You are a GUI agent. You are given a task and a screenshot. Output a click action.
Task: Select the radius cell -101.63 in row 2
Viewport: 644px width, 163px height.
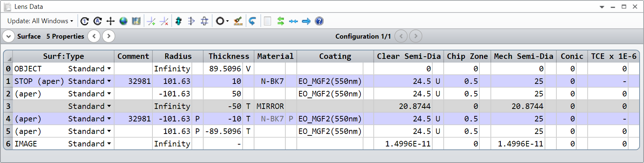[172, 94]
